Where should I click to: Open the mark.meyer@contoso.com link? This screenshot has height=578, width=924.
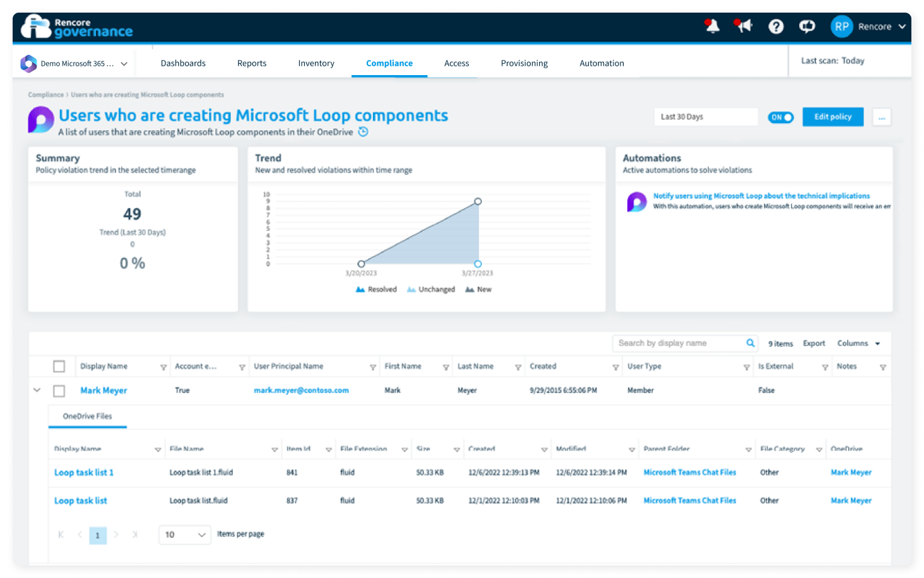tap(301, 390)
